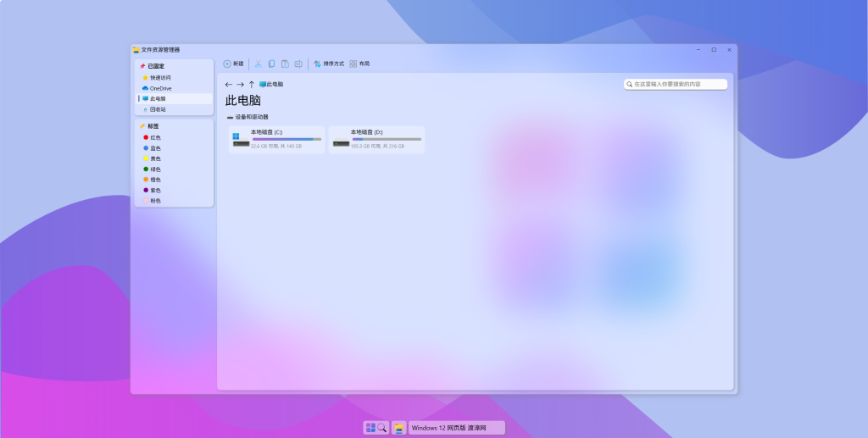The image size is (868, 438).
Task: Select the 本地磁盘 (C:) drive tile
Action: click(x=276, y=139)
